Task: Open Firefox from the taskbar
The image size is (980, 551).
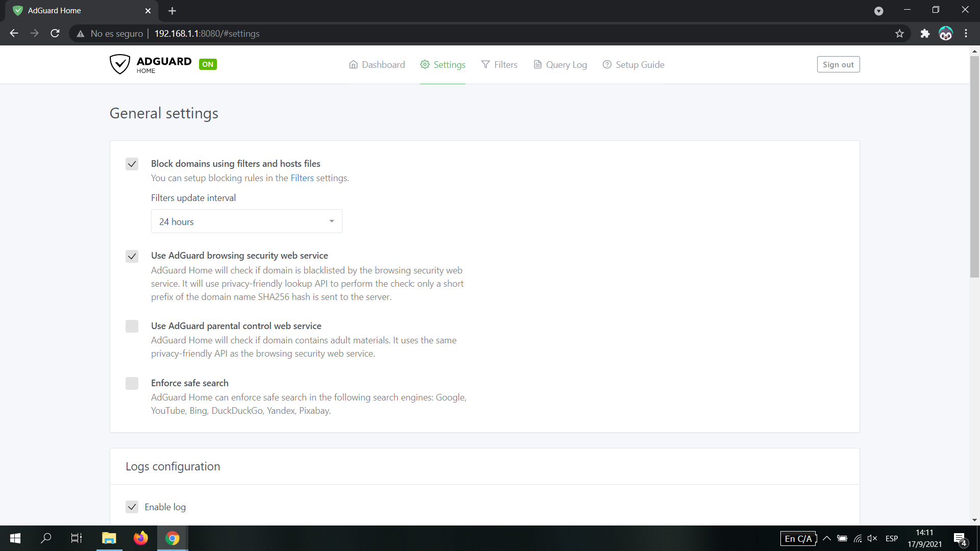Action: click(x=140, y=538)
